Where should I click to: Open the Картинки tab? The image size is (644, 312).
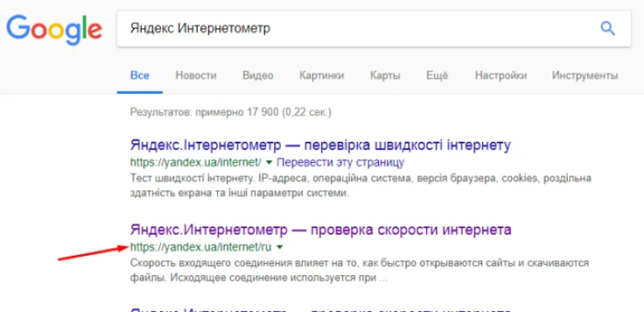click(322, 75)
